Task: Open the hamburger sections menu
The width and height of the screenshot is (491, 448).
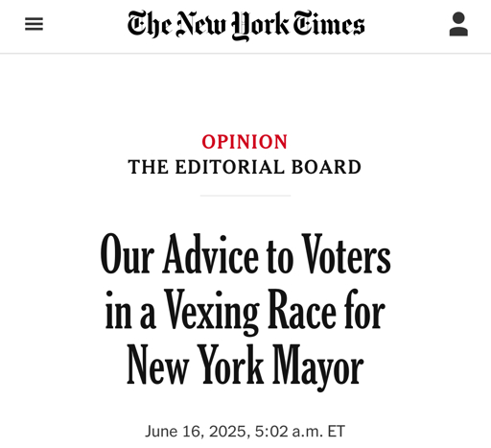Action: coord(34,24)
